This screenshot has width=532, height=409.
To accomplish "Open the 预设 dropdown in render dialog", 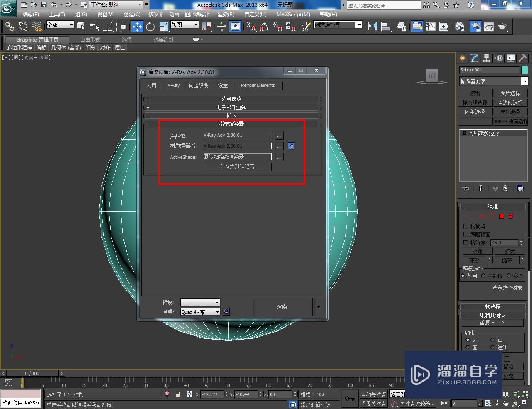I will (x=200, y=302).
